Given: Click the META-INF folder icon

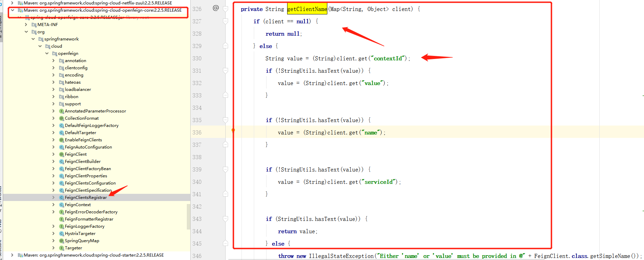Looking at the screenshot, I should point(34,25).
